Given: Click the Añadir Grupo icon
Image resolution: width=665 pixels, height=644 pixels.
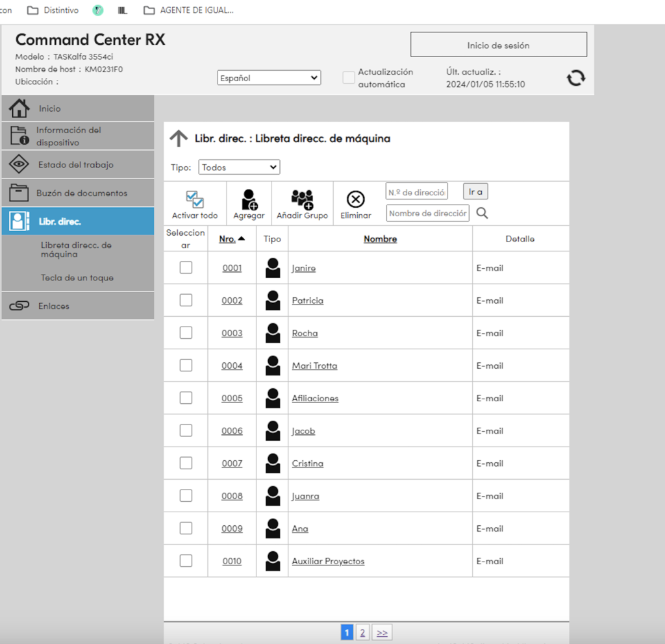Looking at the screenshot, I should [302, 199].
